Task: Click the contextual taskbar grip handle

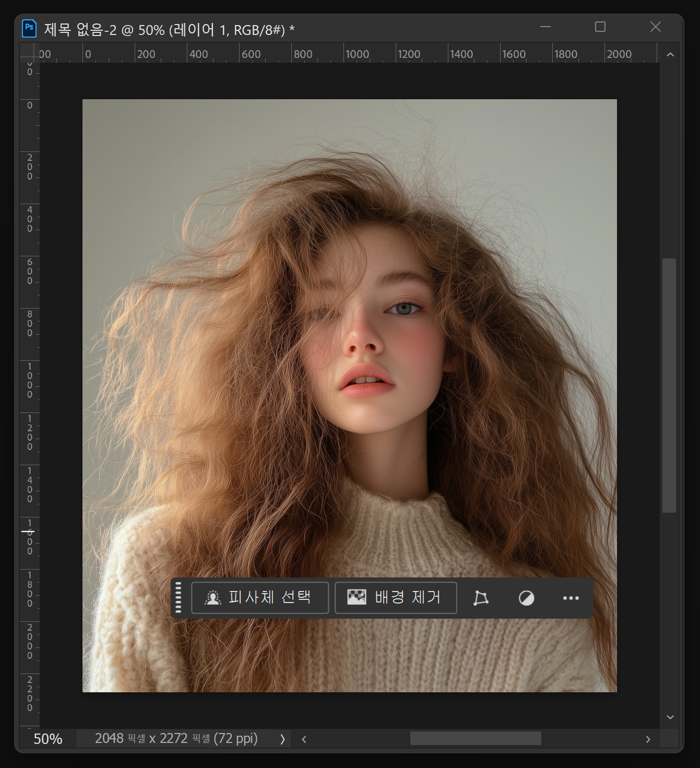Action: point(179,598)
